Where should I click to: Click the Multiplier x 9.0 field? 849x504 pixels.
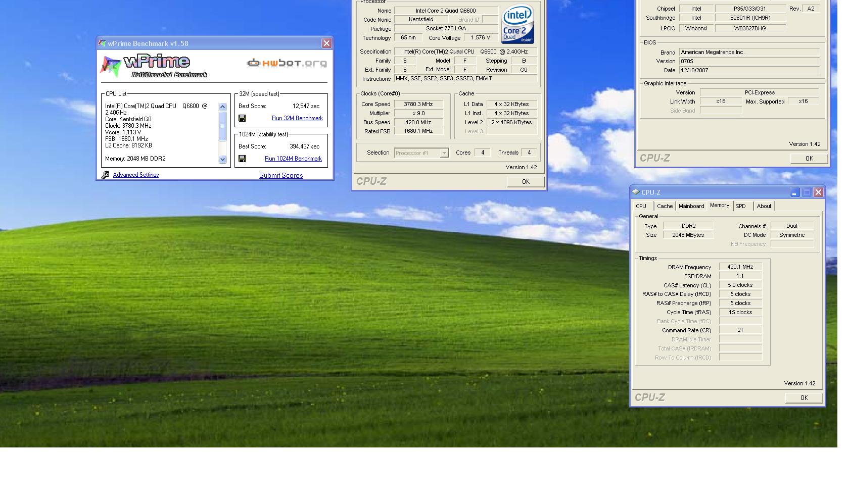418,113
